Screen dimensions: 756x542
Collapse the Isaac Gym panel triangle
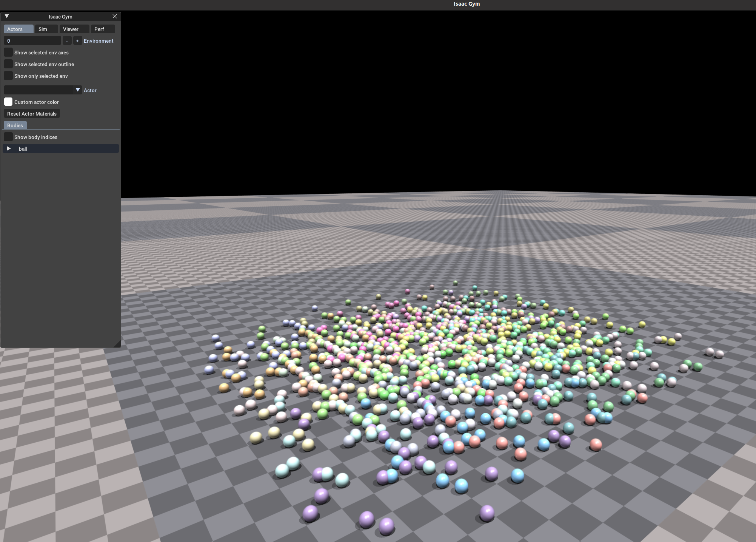[7, 16]
